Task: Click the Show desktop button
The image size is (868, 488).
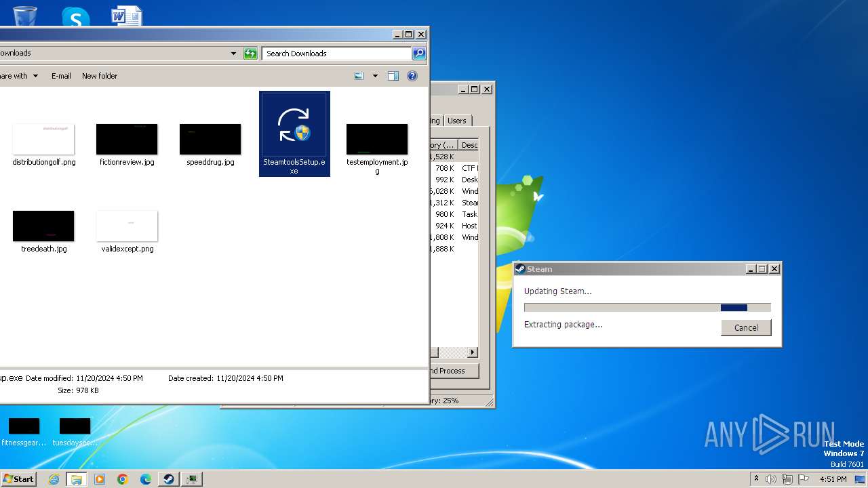Action: pos(860,479)
